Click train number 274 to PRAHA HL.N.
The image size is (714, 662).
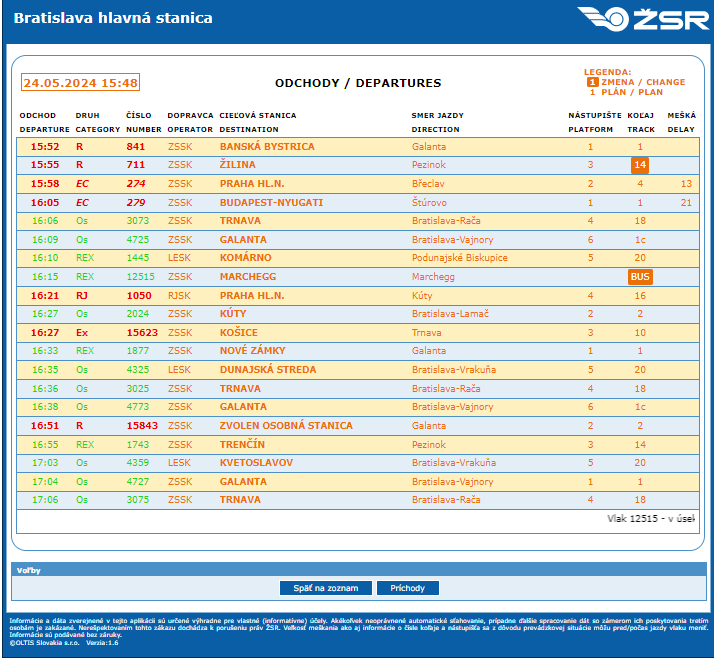[x=136, y=184]
